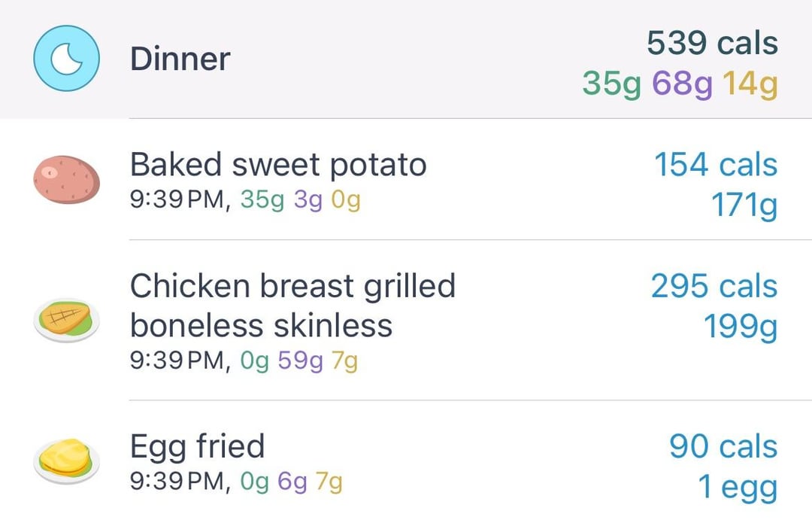Image resolution: width=812 pixels, height=520 pixels.
Task: Open the Egg fried entry
Action: tap(406, 461)
